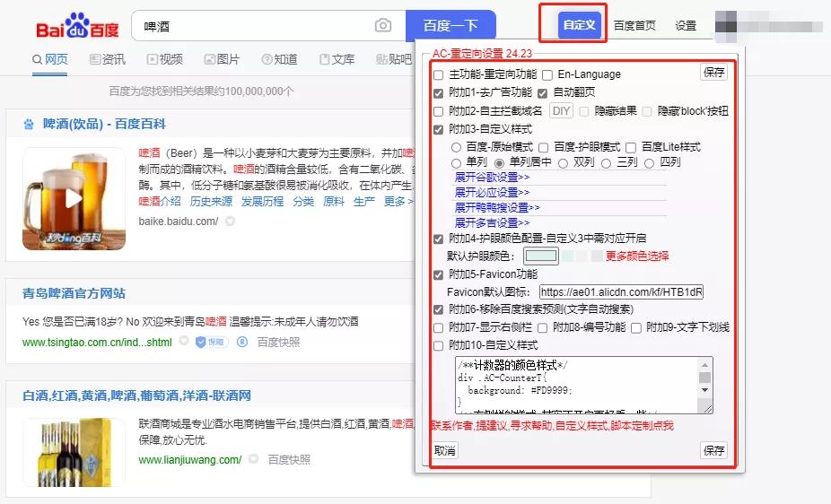Screen dimensions: 831x504
Task: Toggle En-Language checkbox
Action: tap(547, 75)
